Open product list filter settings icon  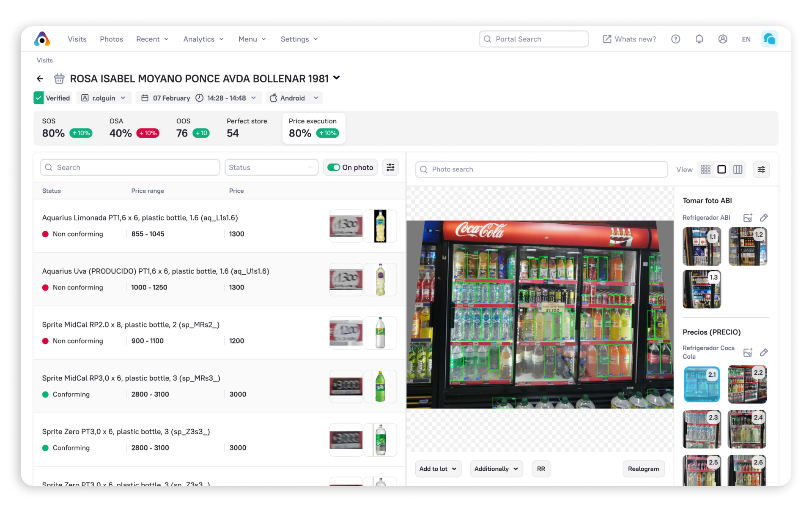click(x=390, y=167)
